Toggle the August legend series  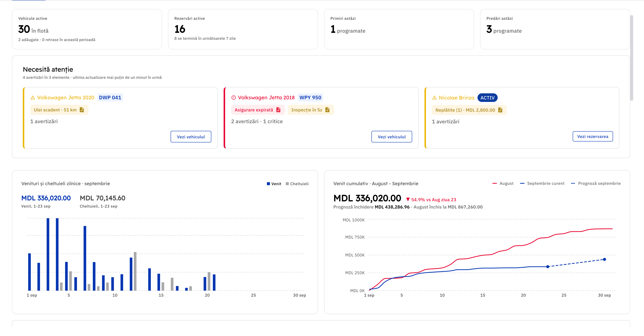pyautogui.click(x=503, y=183)
